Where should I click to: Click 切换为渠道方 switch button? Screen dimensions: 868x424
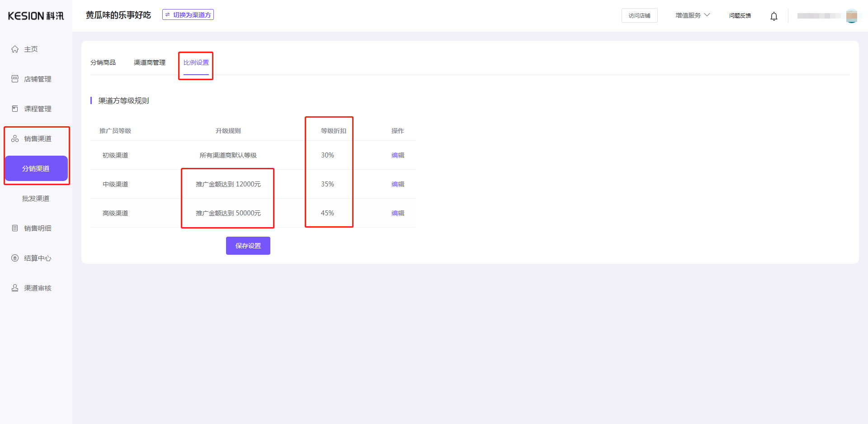click(x=188, y=15)
